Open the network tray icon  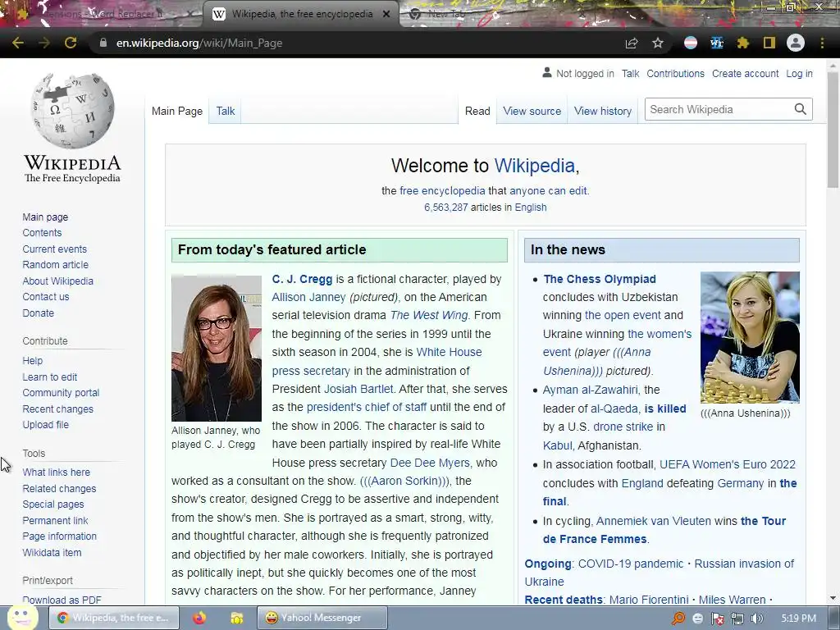tap(737, 619)
